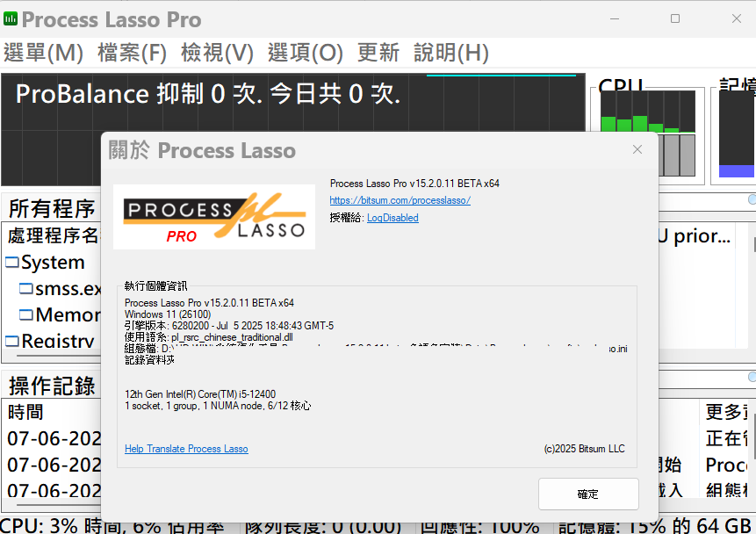
Task: Click the CPU core usage graph
Action: (x=647, y=133)
